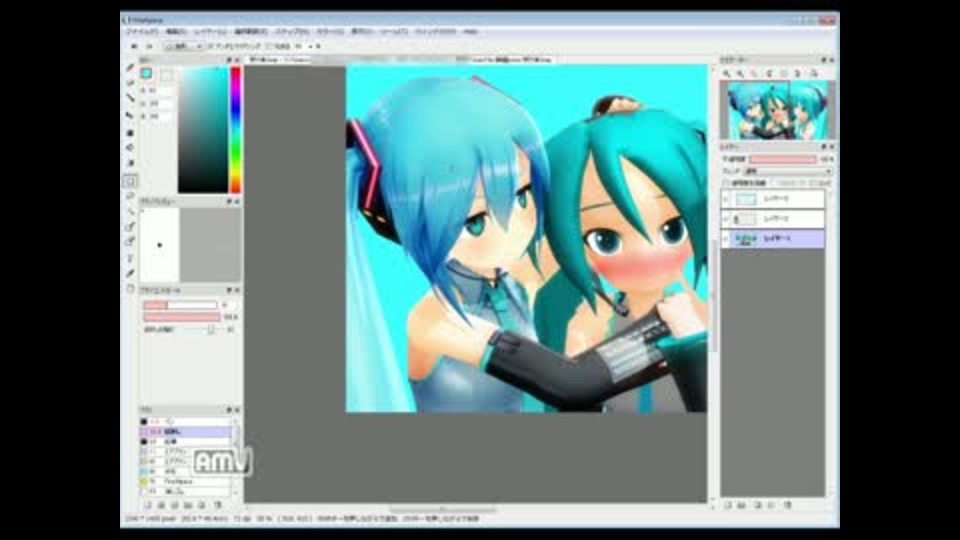Screen dimensions: 960x540
Task: Click the rotate-right icon in Navigator
Action: (798, 73)
